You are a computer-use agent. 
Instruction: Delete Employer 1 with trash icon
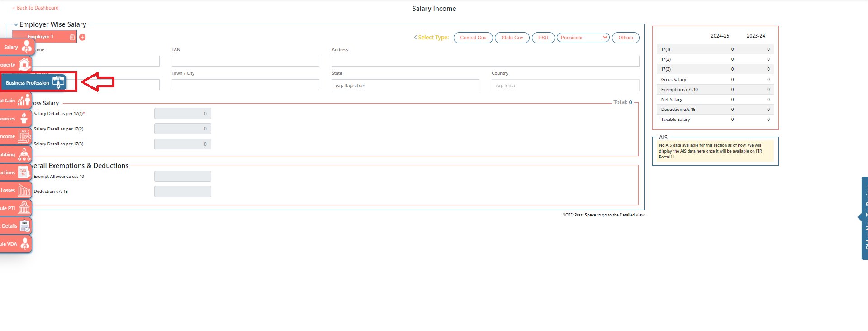click(72, 37)
